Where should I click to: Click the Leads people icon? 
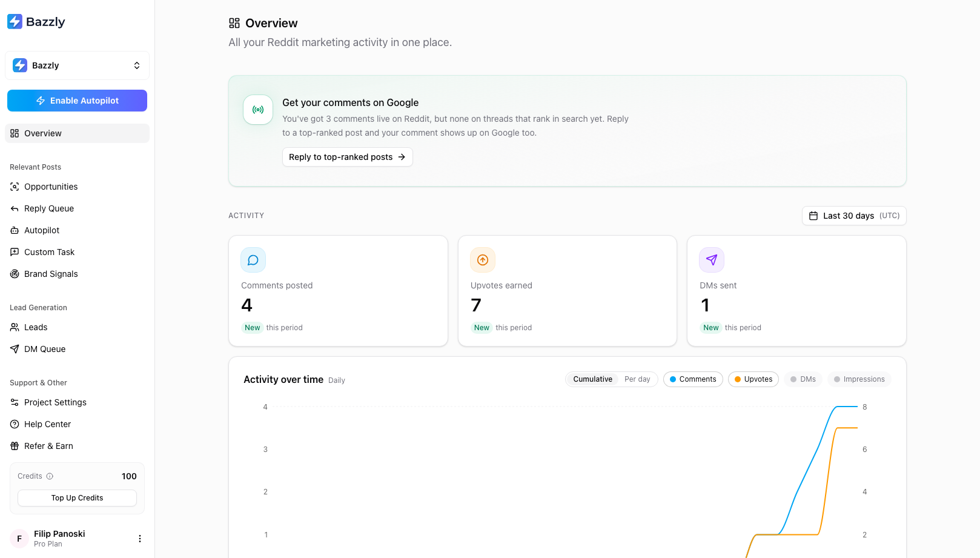click(x=15, y=327)
